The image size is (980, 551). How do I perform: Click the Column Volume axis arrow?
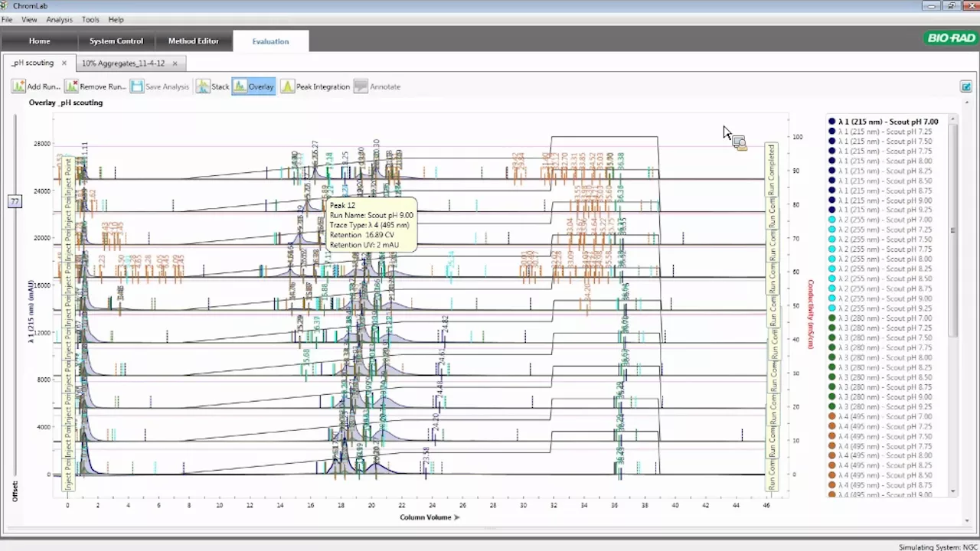pos(457,517)
